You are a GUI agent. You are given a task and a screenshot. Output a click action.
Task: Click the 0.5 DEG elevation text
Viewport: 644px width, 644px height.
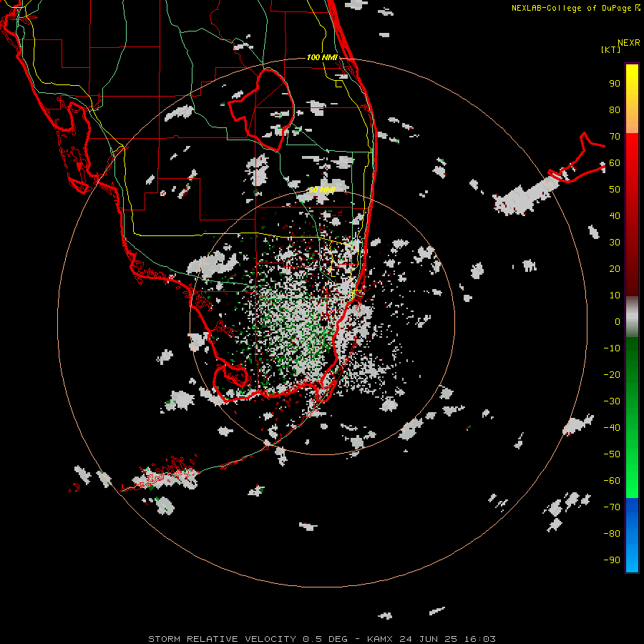coord(325,639)
